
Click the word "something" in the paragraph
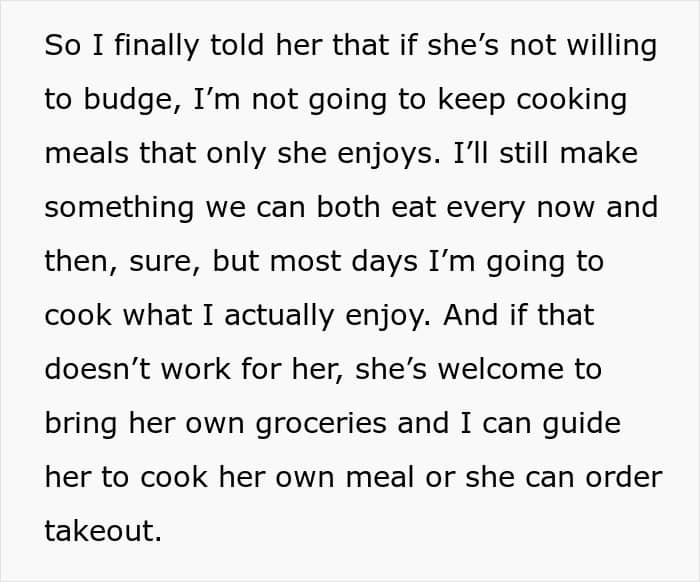pos(119,208)
